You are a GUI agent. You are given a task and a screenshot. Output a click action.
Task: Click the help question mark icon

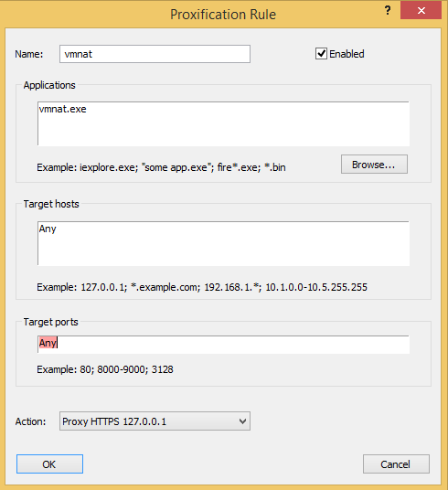[388, 11]
